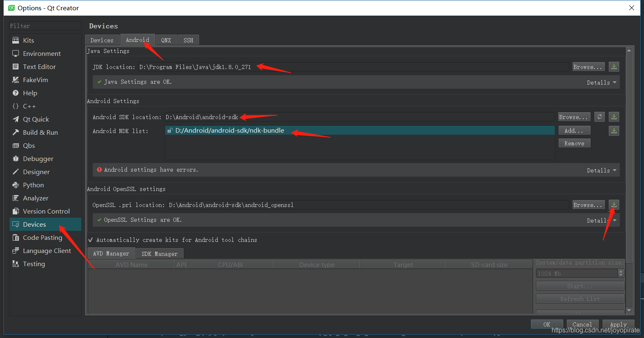The image size is (644, 338).
Task: Click the vertical scrollbar of settings pane
Action: point(629,158)
